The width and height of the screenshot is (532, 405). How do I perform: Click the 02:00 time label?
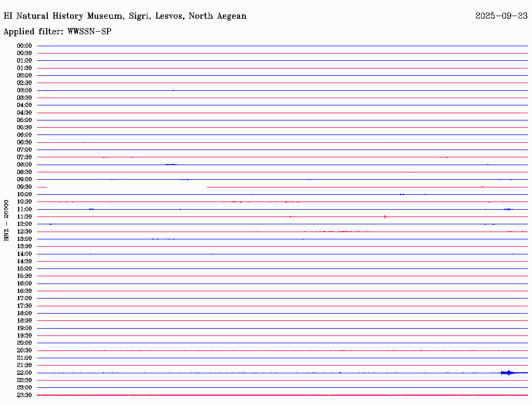tap(24, 76)
